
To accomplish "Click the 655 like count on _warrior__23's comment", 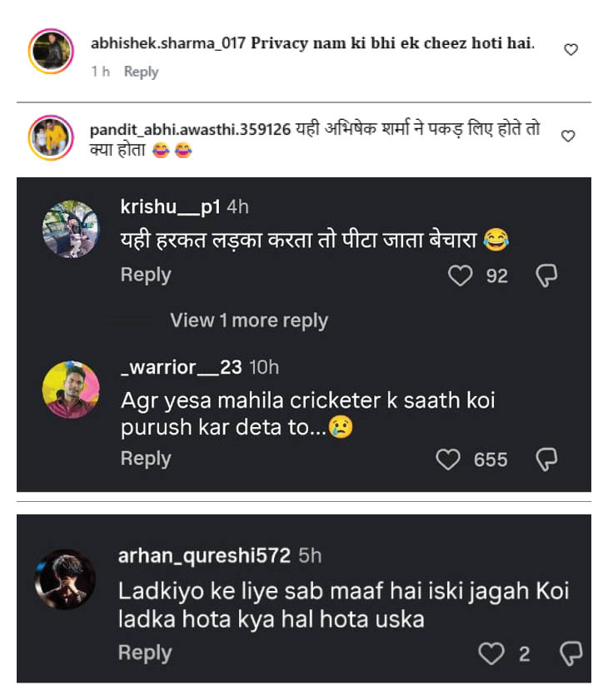I will click(492, 458).
